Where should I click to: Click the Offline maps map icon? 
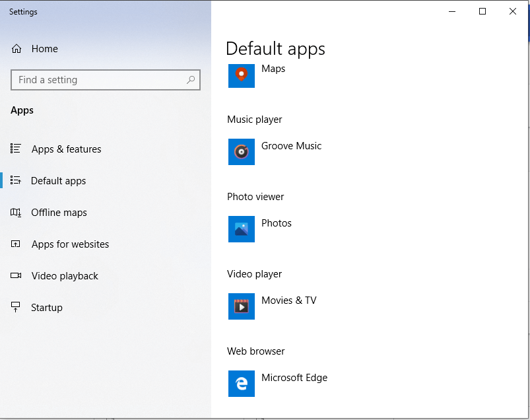16,213
